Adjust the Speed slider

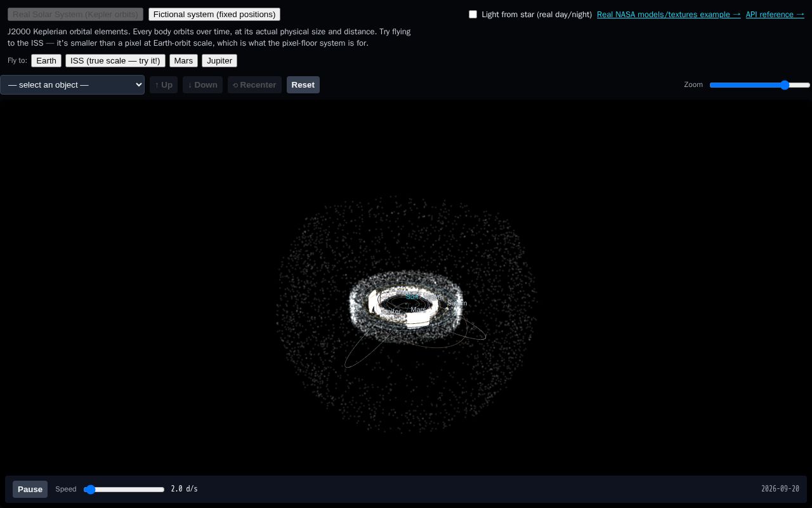(124, 489)
